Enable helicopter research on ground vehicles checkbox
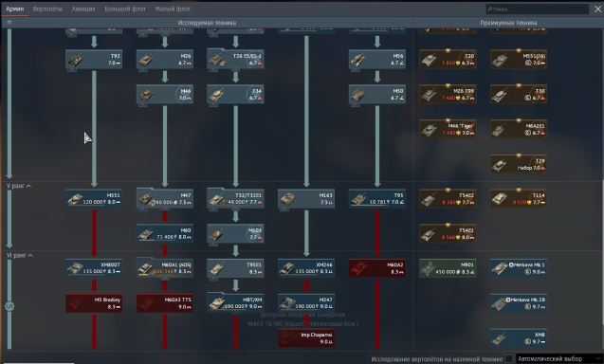Screen dimensions: 604x364 coord(509,358)
